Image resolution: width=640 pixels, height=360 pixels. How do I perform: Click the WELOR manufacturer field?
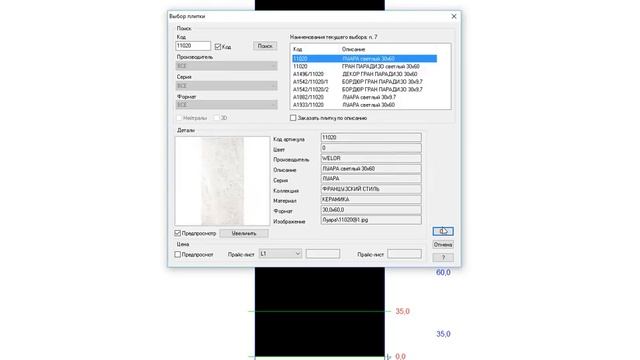(371, 158)
